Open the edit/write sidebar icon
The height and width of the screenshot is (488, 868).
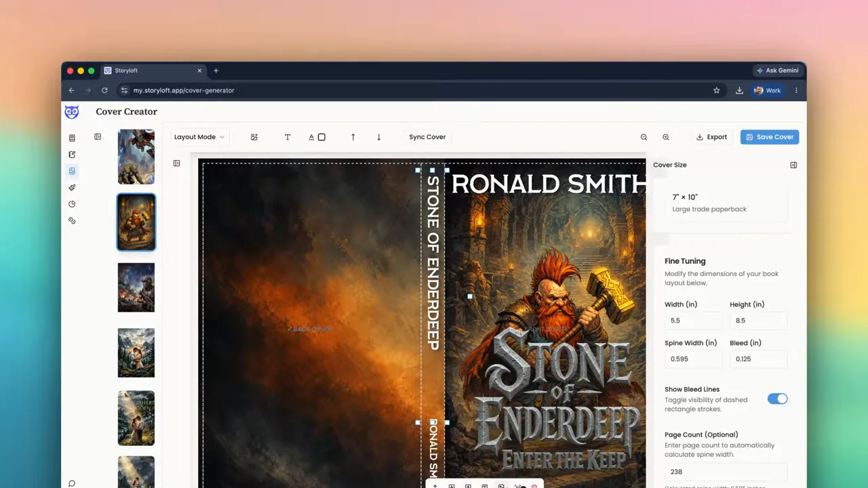pos(72,155)
